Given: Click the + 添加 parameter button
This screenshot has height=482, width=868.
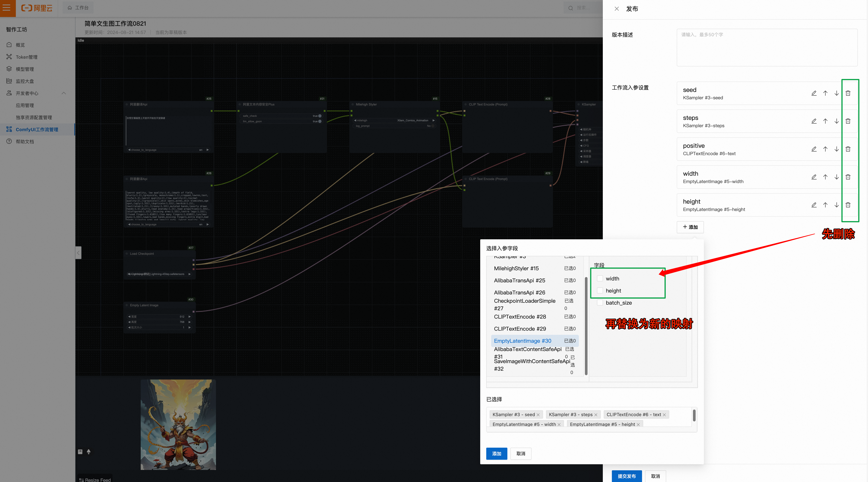Looking at the screenshot, I should point(690,227).
